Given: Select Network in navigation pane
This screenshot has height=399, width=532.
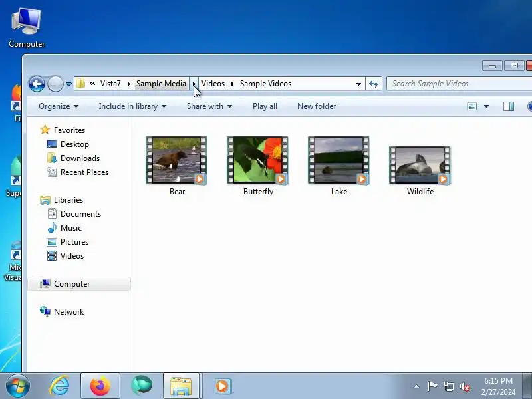Looking at the screenshot, I should click(69, 311).
